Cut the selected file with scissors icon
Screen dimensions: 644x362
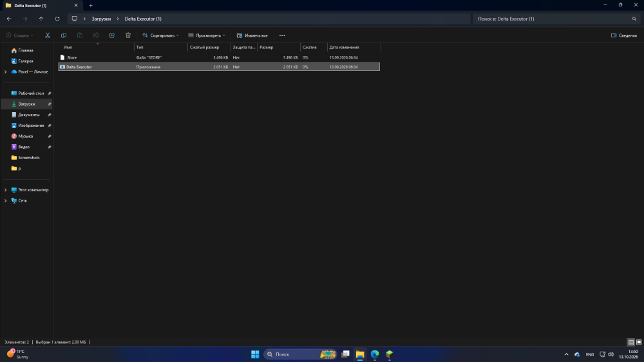(48, 35)
